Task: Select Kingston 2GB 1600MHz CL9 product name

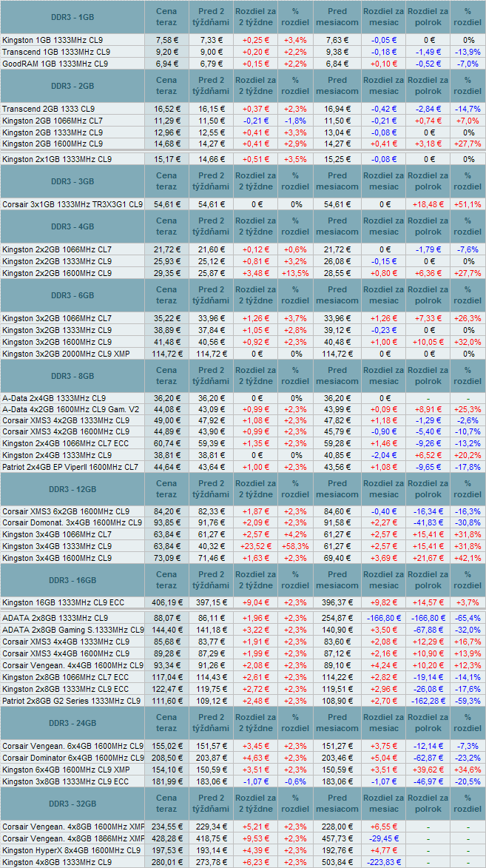Action: (x=53, y=144)
